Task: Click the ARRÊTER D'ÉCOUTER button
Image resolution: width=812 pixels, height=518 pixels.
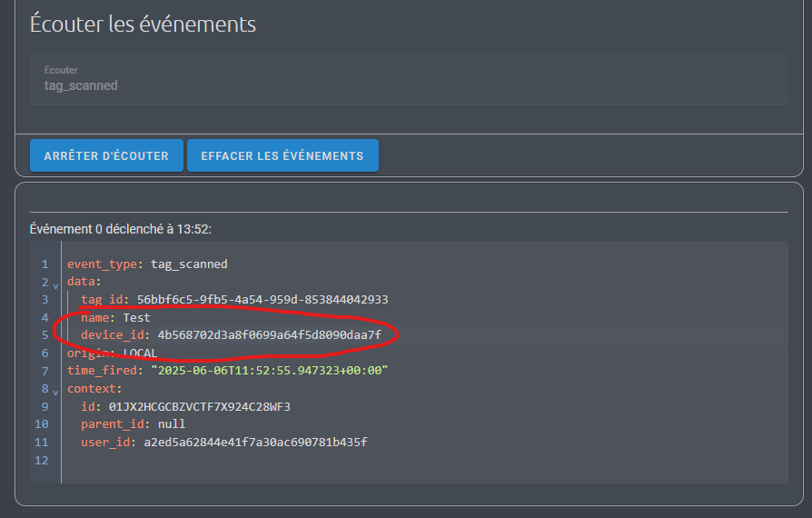Action: tap(106, 155)
